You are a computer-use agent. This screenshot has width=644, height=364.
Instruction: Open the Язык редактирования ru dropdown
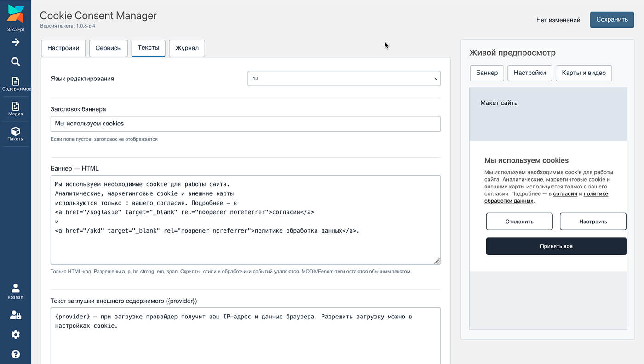point(344,79)
